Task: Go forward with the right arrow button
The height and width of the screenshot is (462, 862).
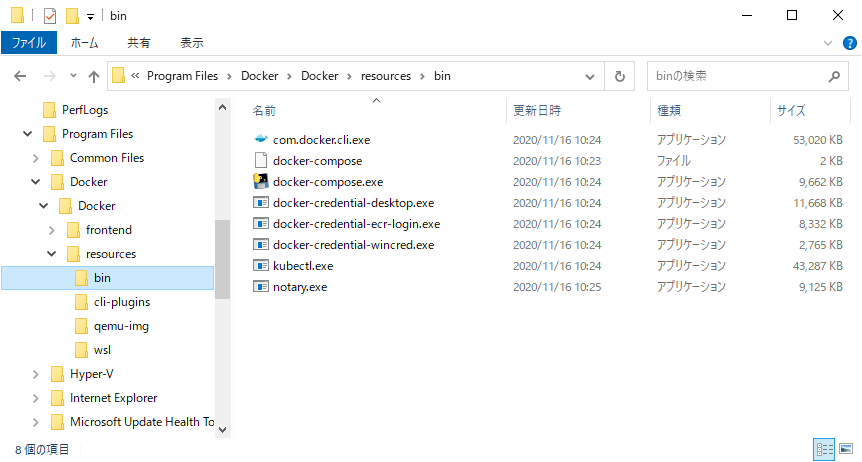Action: (49, 76)
